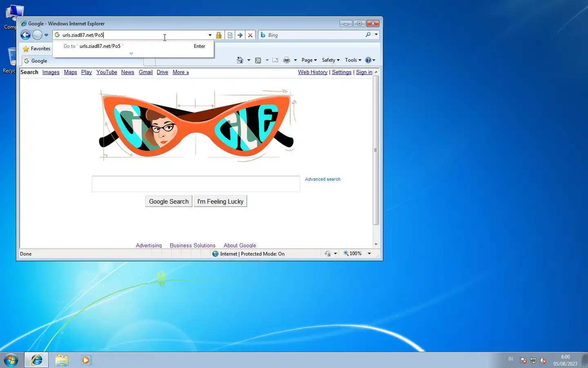
Task: Click the News link
Action: tap(127, 72)
